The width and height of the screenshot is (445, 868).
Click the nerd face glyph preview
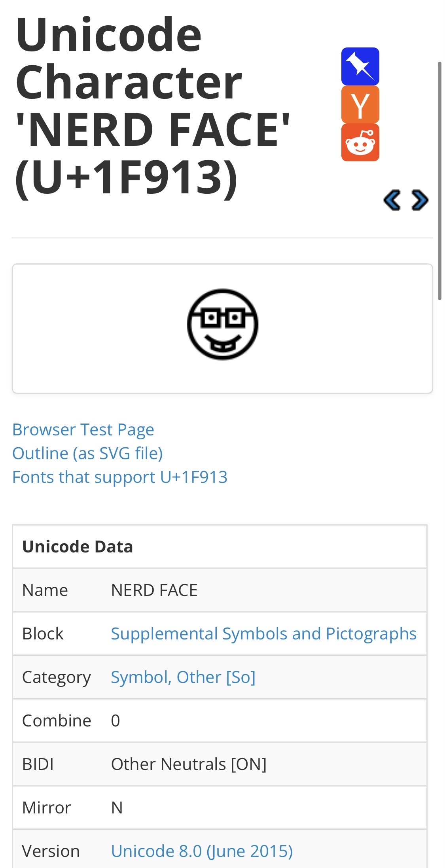coord(222,324)
